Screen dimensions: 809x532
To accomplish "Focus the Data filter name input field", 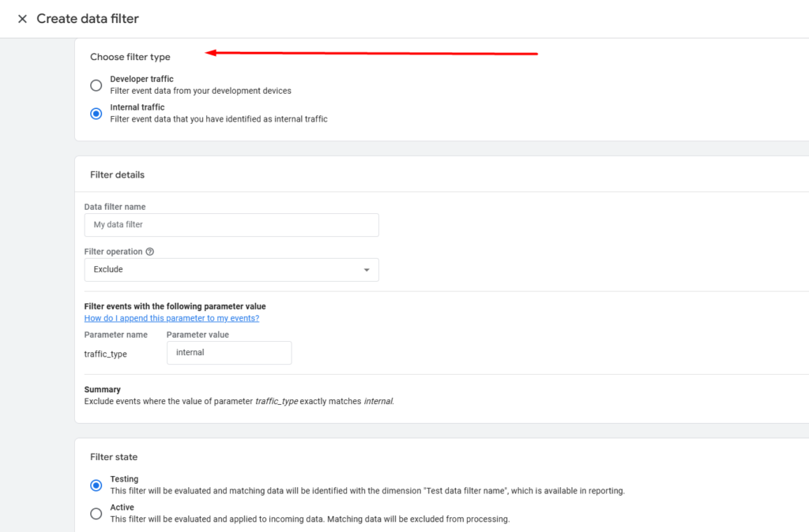I will (x=231, y=225).
